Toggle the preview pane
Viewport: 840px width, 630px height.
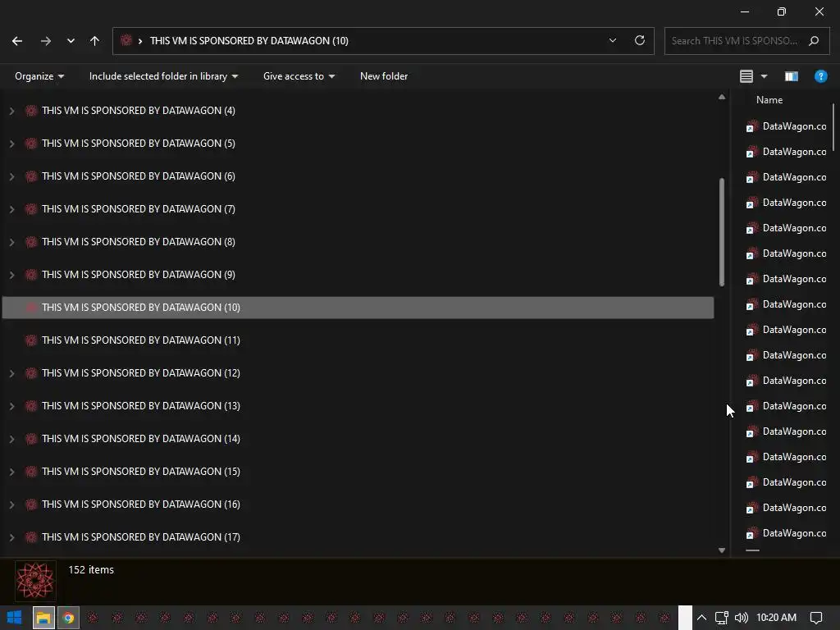click(x=792, y=76)
